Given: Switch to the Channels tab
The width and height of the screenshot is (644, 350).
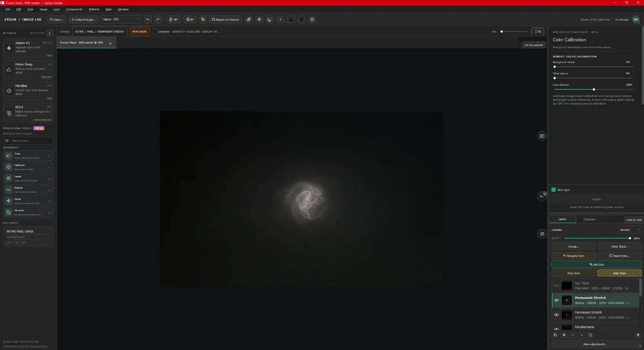Looking at the screenshot, I should [x=589, y=219].
